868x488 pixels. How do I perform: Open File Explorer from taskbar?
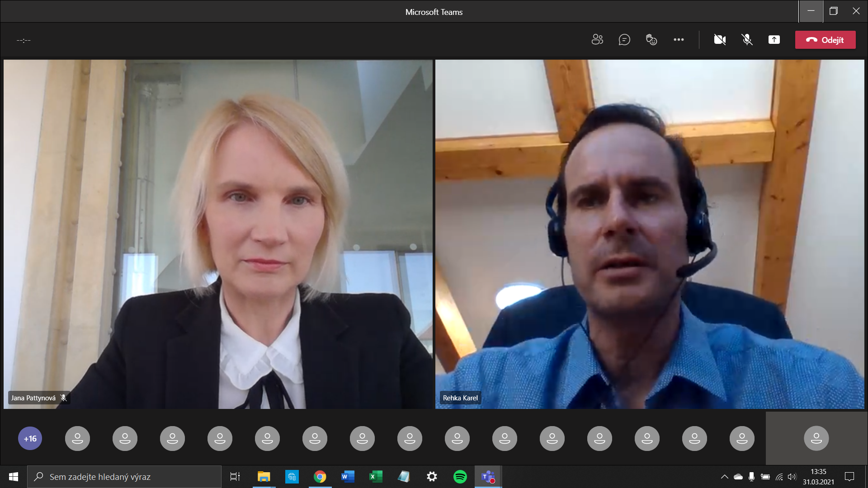pyautogui.click(x=264, y=477)
